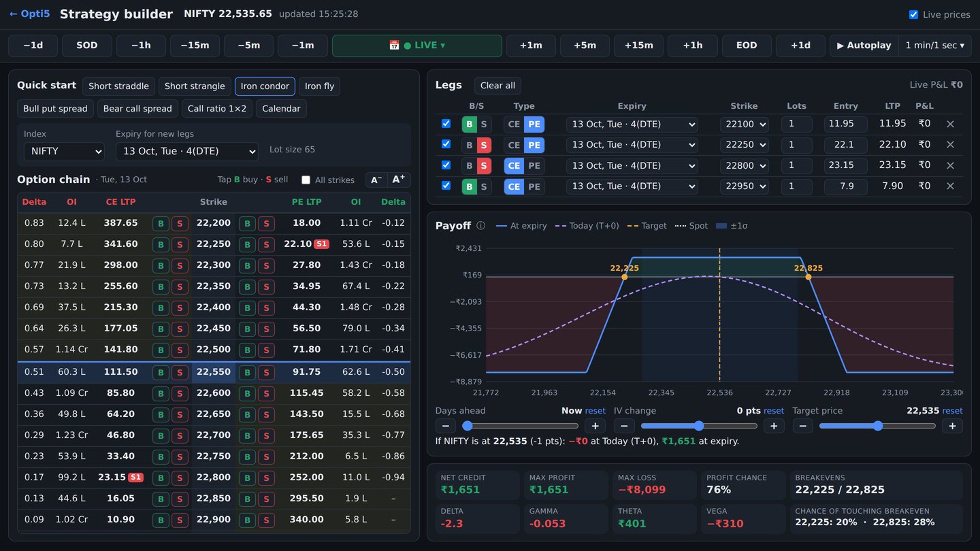This screenshot has height=551, width=980.
Task: Open Expiry for new legs dropdown
Action: point(187,151)
